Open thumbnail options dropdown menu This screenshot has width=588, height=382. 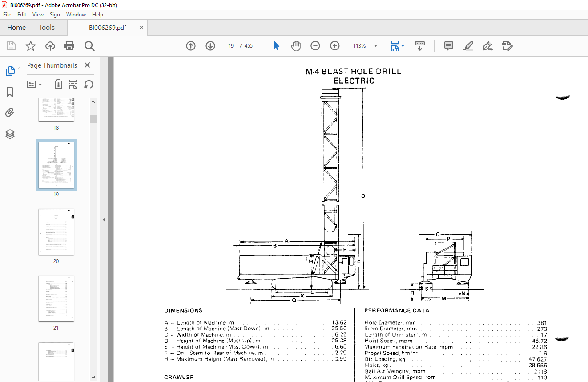tap(34, 84)
